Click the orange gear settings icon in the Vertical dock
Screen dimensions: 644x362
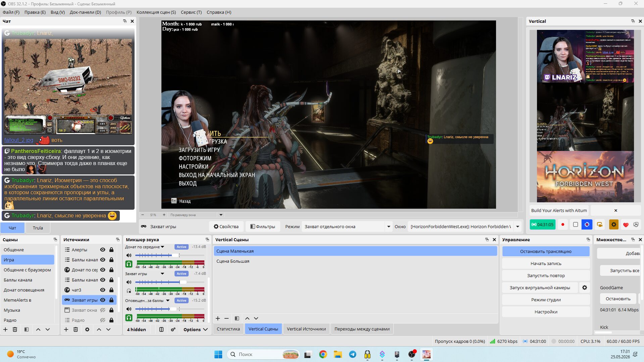(614, 224)
